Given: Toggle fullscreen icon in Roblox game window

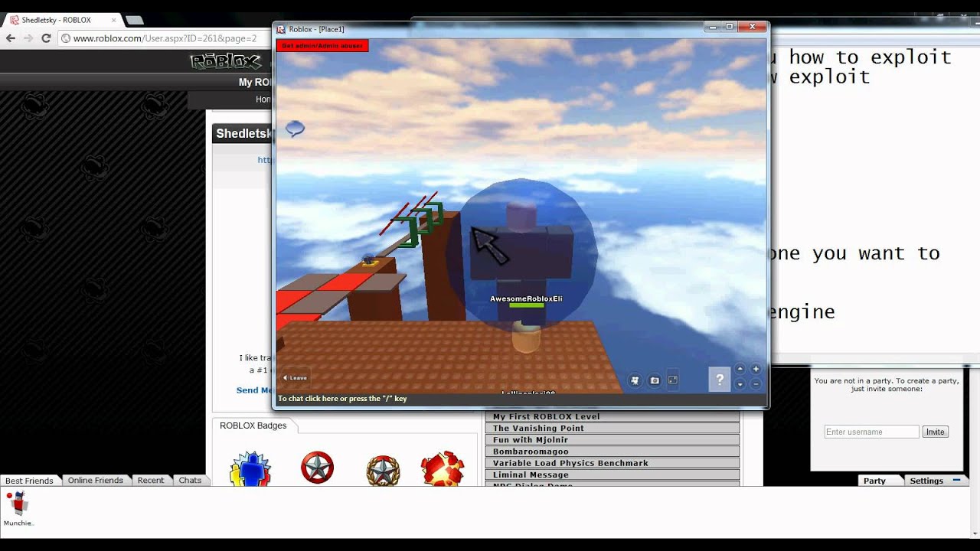Looking at the screenshot, I should 673,380.
